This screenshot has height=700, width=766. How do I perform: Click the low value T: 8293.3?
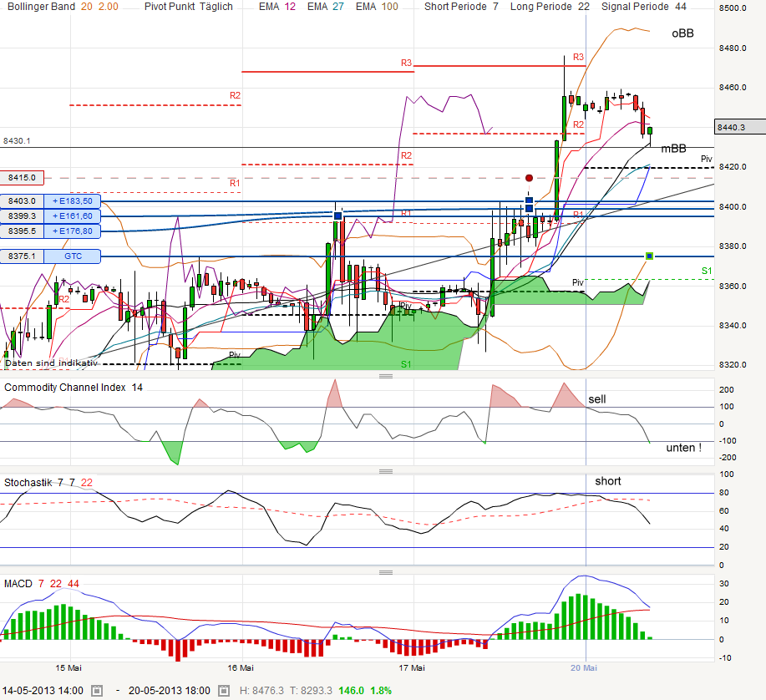pyautogui.click(x=311, y=691)
